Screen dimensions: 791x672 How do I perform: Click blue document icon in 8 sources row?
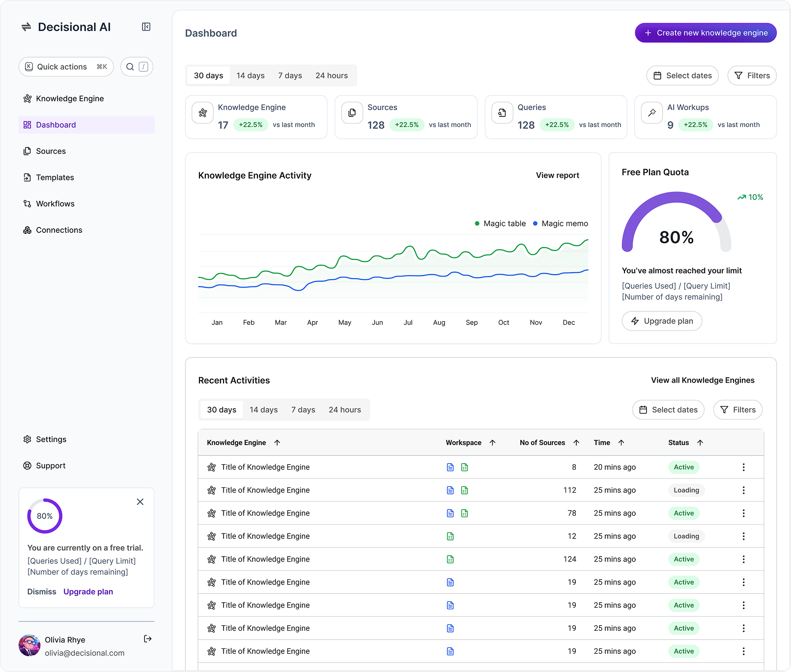coord(450,467)
